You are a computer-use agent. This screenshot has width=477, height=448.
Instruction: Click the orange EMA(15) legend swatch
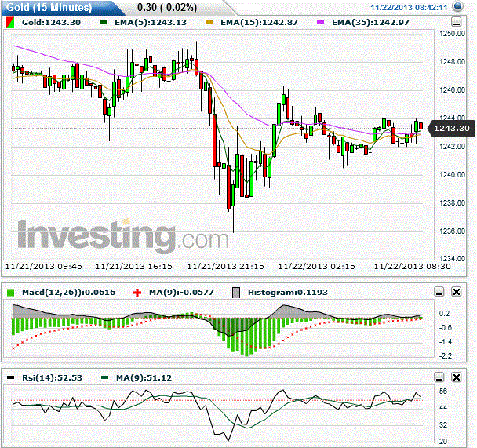pyautogui.click(x=209, y=22)
